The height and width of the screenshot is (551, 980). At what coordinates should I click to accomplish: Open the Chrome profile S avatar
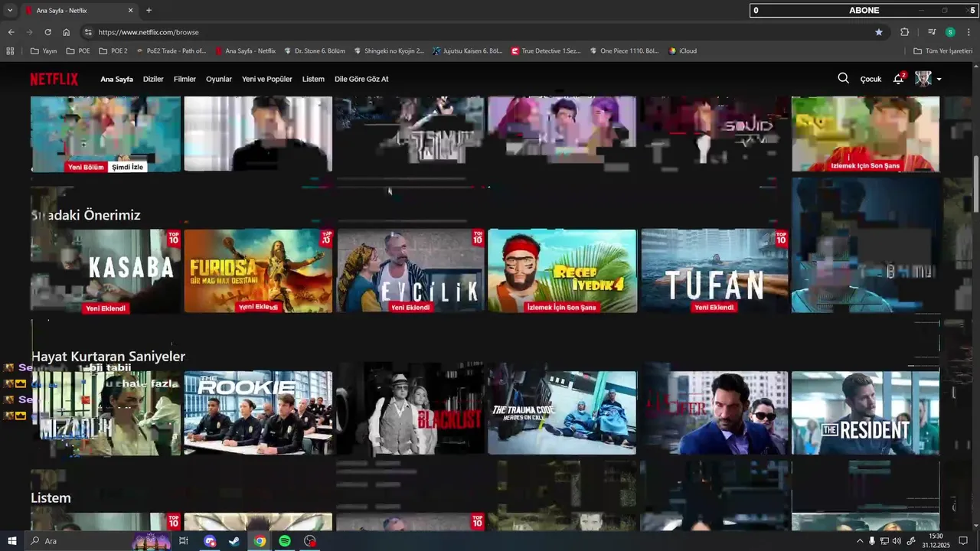coord(950,32)
